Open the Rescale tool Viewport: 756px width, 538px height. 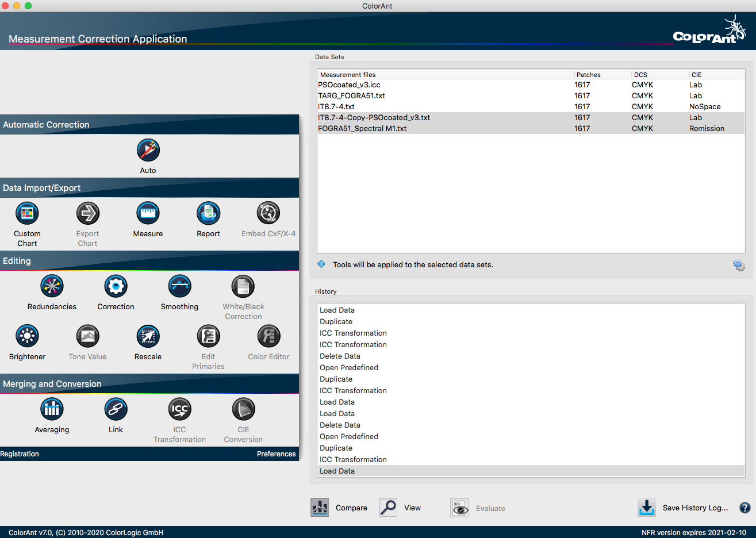coord(148,336)
